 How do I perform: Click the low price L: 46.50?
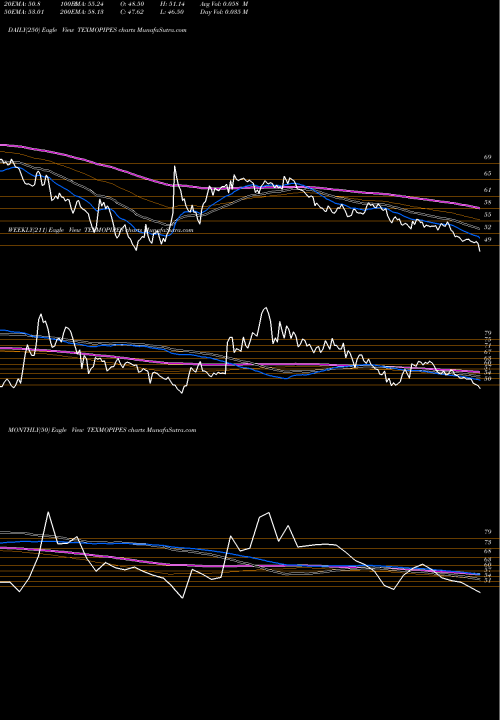coord(172,12)
